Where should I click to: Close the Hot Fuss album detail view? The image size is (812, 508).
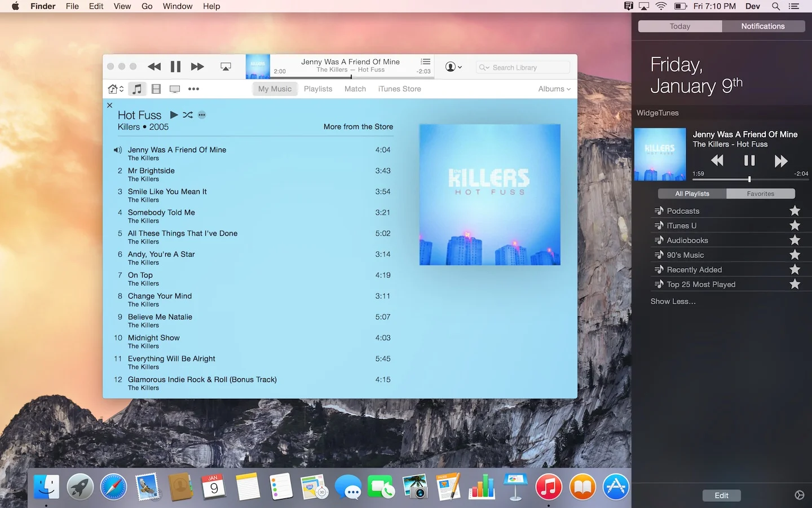[x=110, y=105]
